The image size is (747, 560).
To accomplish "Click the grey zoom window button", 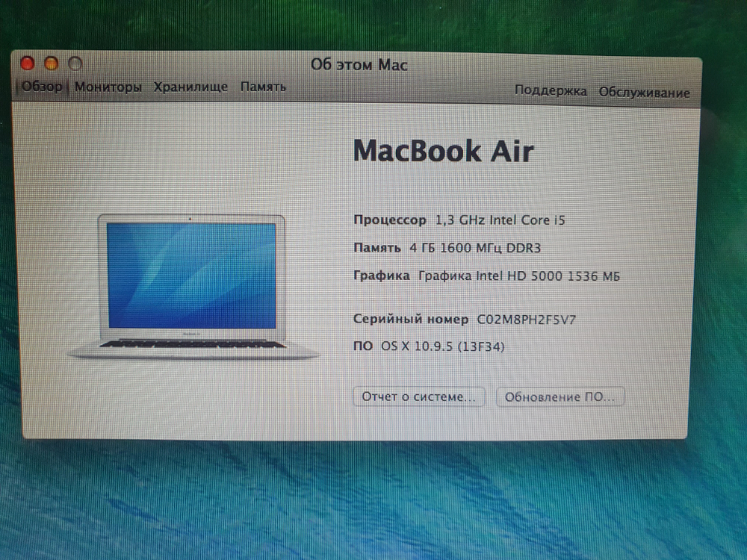I will point(75,63).
